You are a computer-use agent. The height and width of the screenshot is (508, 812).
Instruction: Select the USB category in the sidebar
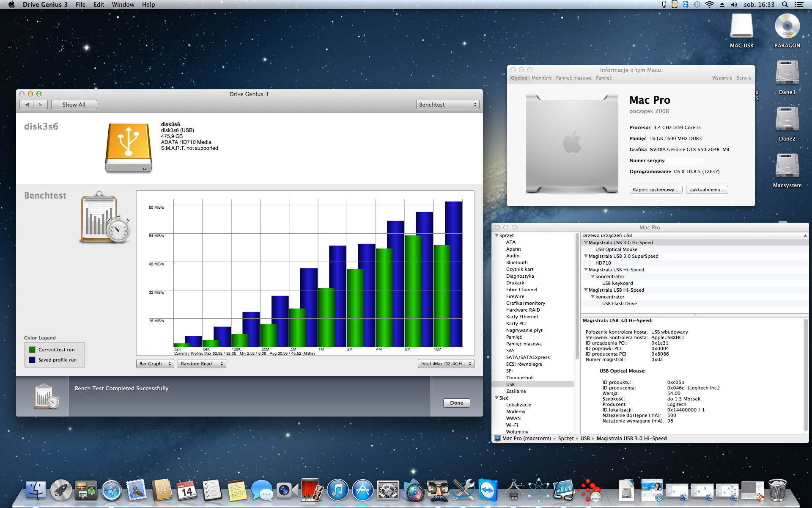point(533,384)
